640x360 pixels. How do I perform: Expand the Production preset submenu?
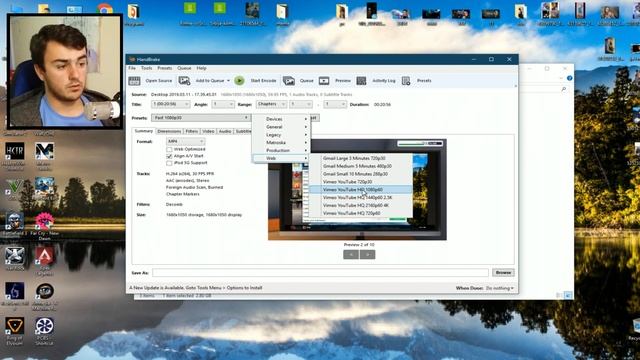[282, 150]
